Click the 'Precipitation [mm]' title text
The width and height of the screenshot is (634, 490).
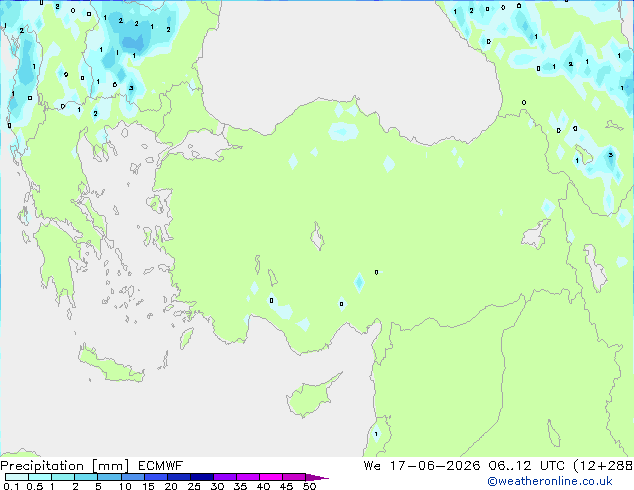click(65, 466)
